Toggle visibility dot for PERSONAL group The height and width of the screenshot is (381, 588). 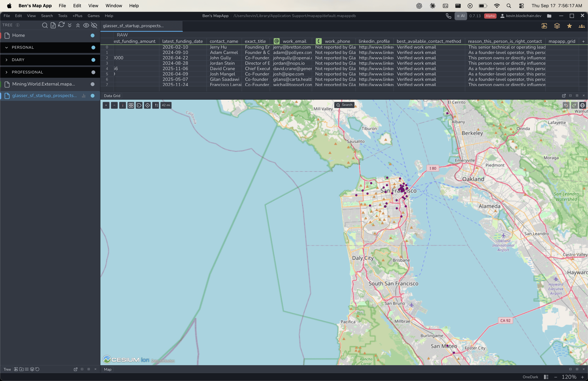[x=93, y=47]
